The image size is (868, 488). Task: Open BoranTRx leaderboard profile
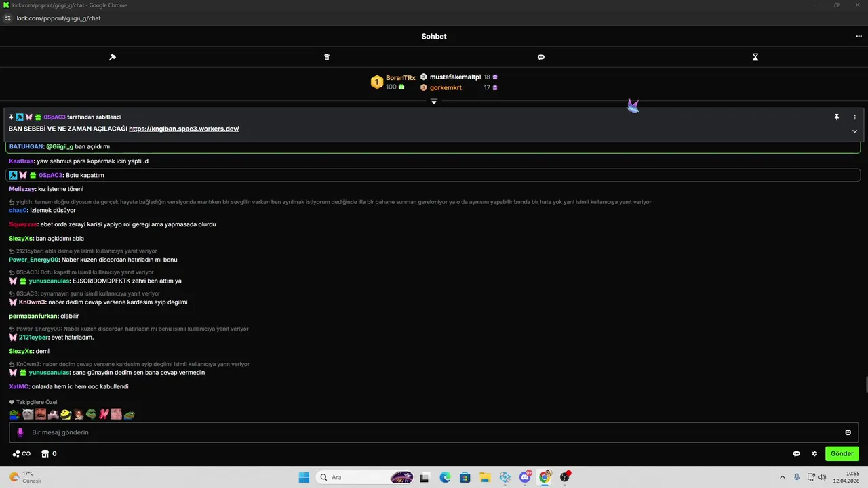click(401, 78)
